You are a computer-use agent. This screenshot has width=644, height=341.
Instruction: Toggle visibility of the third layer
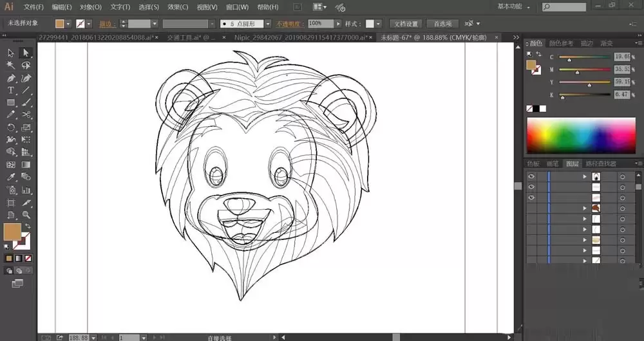click(x=531, y=198)
